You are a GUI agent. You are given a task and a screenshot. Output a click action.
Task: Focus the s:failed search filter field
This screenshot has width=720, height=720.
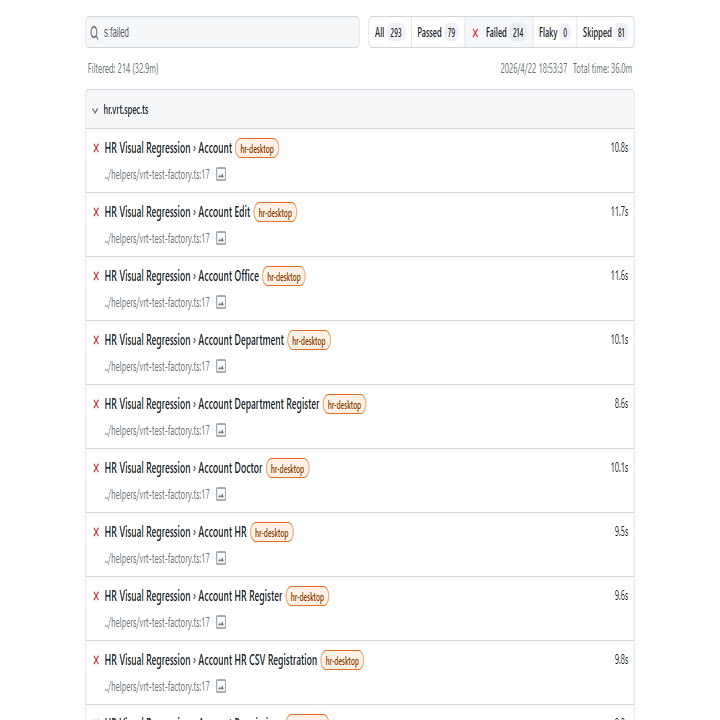click(x=228, y=33)
